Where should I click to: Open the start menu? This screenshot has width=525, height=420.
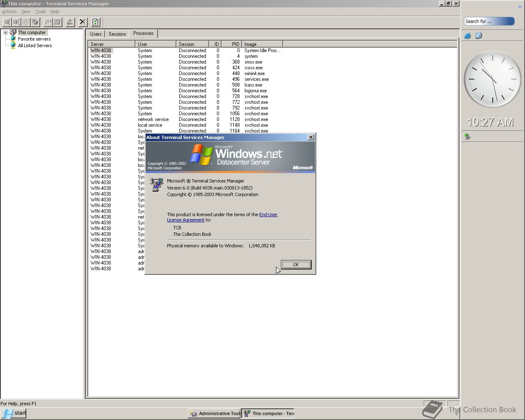click(14, 413)
